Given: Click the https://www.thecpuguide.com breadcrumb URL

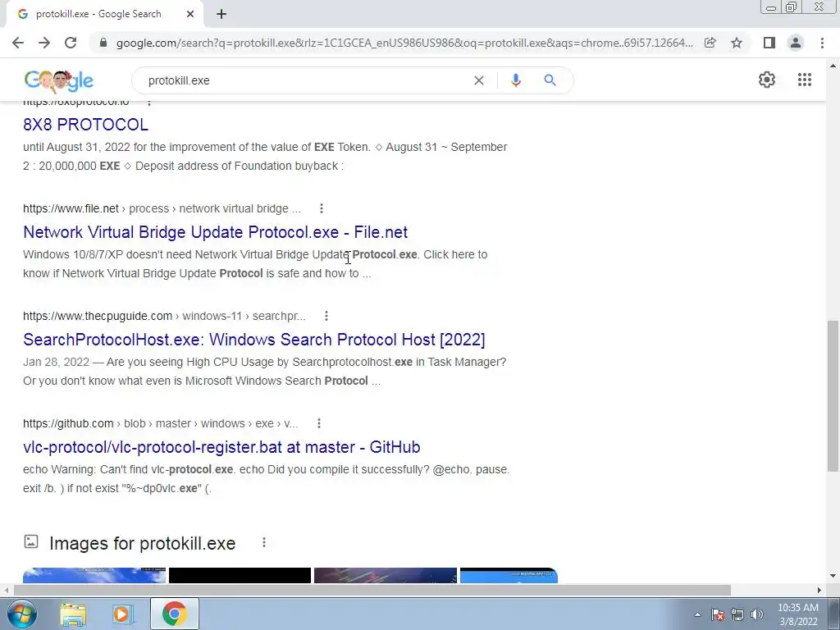Looking at the screenshot, I should tap(98, 316).
